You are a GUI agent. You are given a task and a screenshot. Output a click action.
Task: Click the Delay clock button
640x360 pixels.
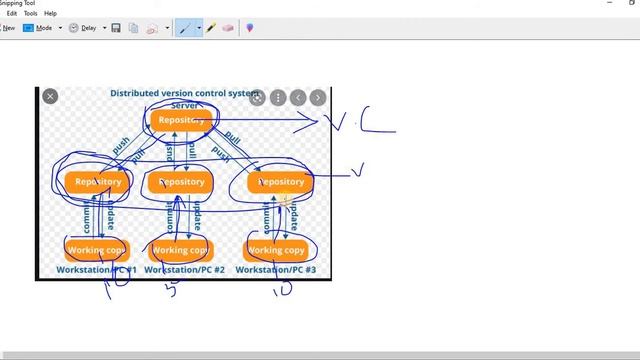point(83,28)
